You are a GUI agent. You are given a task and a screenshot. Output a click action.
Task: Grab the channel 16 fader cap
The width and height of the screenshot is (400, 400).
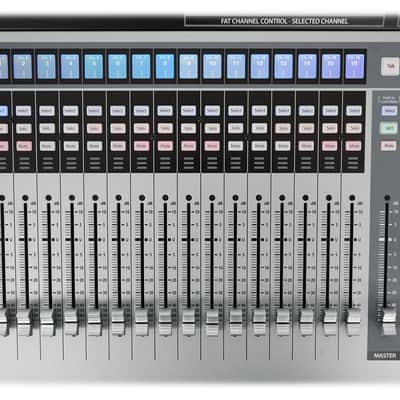pyautogui.click(x=353, y=322)
